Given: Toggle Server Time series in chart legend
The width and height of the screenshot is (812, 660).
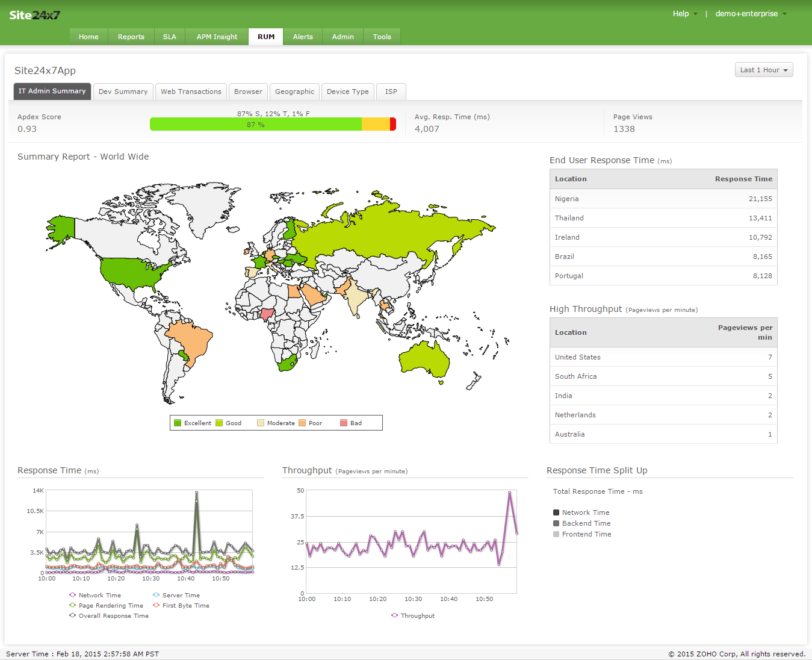Looking at the screenshot, I should 176,595.
